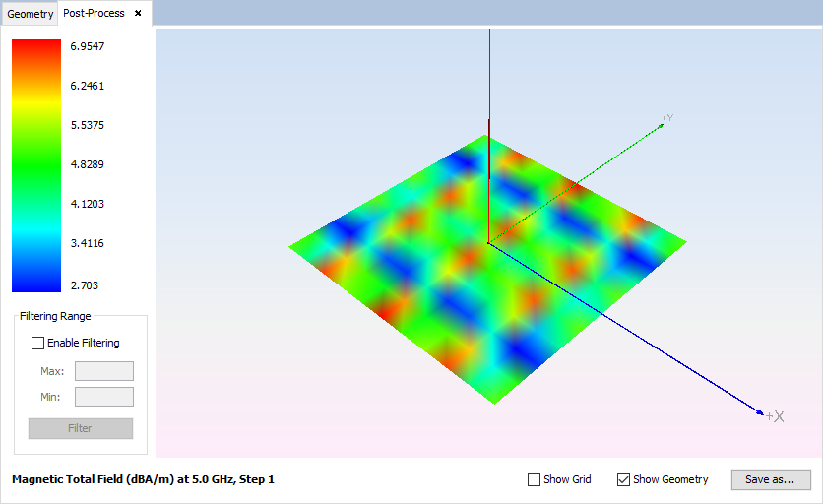Click the Max filtering input field

coord(104,371)
